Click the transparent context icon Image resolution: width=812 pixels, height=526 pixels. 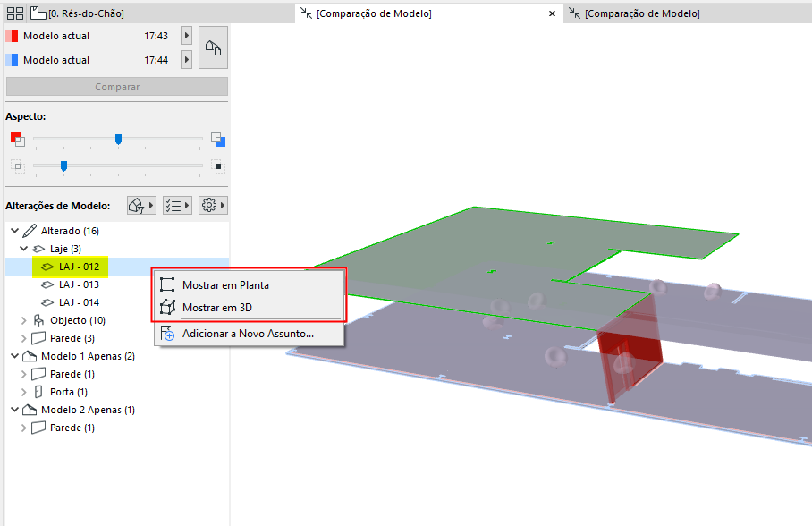[x=17, y=166]
